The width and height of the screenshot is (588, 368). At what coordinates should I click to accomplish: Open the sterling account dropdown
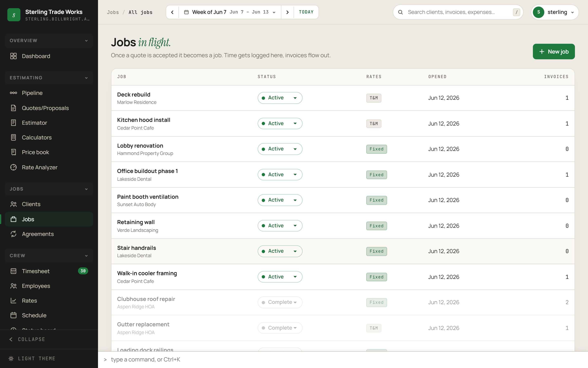[x=555, y=12]
